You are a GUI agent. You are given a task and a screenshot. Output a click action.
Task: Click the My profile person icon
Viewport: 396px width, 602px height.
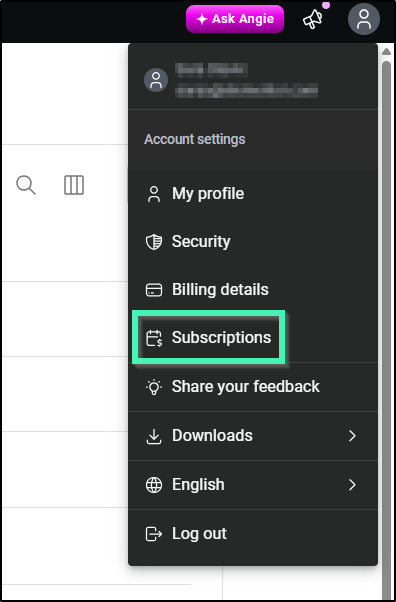click(x=154, y=194)
